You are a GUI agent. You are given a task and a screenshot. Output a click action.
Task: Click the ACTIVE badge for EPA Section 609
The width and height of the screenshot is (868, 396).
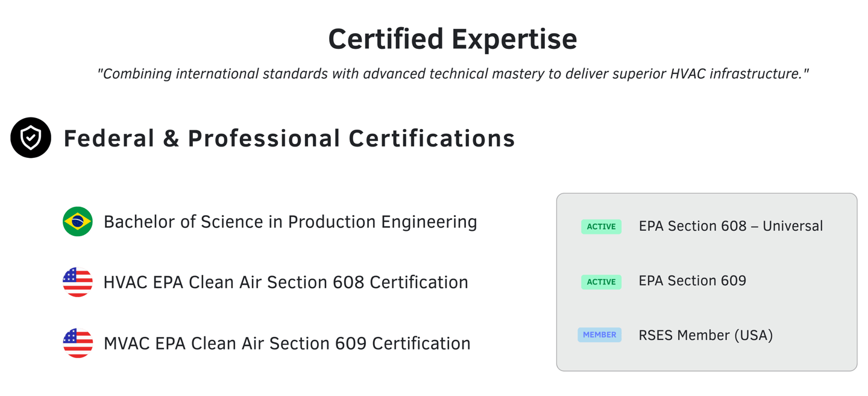(x=601, y=281)
